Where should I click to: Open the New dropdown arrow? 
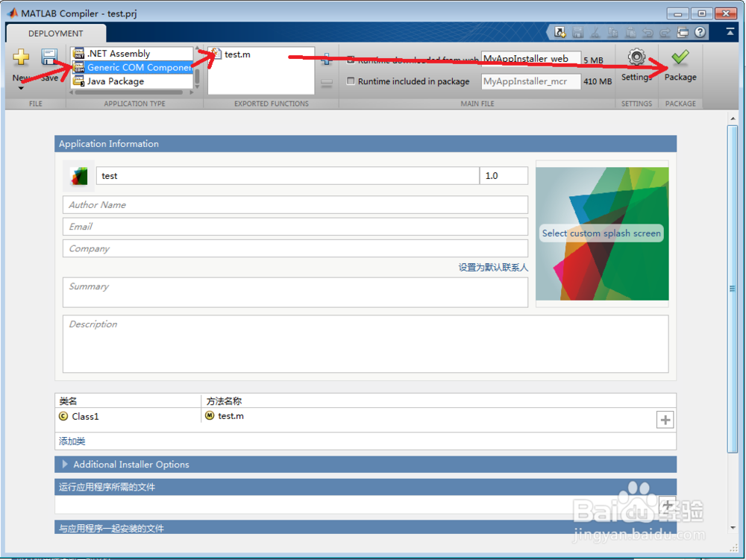click(x=21, y=88)
